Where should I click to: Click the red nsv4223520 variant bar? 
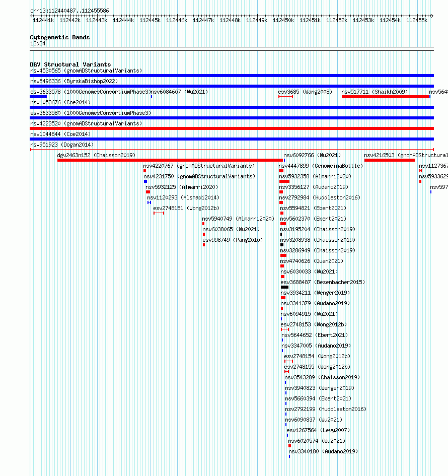pyautogui.click(x=232, y=128)
